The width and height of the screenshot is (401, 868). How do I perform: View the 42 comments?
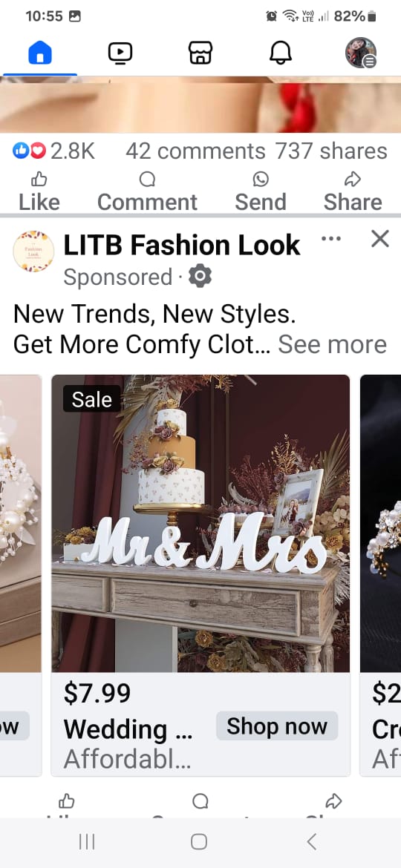pyautogui.click(x=195, y=151)
